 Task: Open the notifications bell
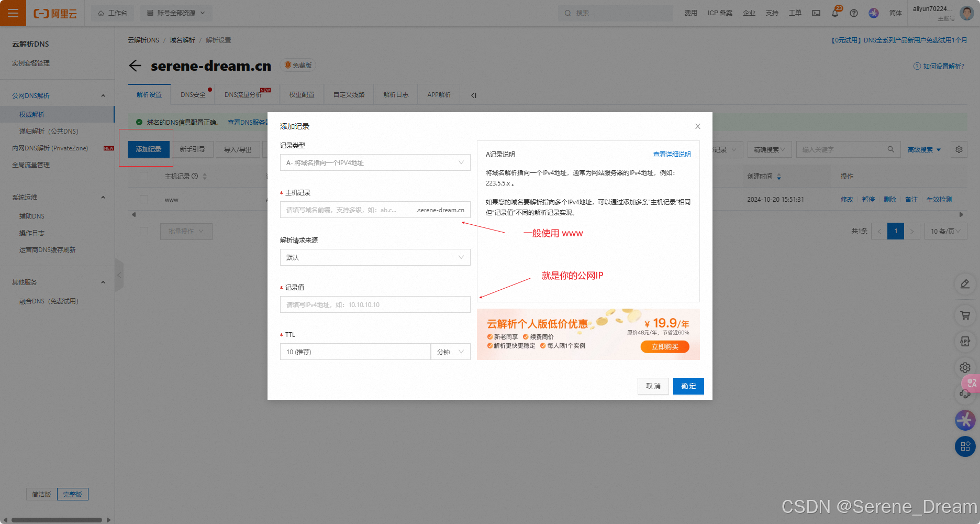(835, 13)
